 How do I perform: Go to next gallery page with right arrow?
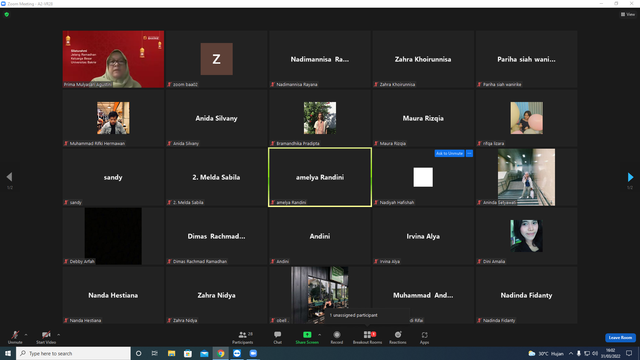630,177
